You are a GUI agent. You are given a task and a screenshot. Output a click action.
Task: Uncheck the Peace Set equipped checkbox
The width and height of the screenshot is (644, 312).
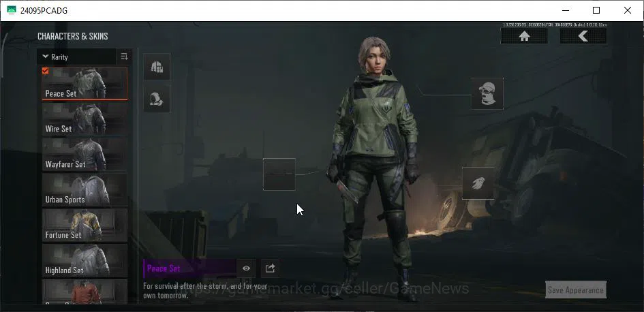(45, 71)
